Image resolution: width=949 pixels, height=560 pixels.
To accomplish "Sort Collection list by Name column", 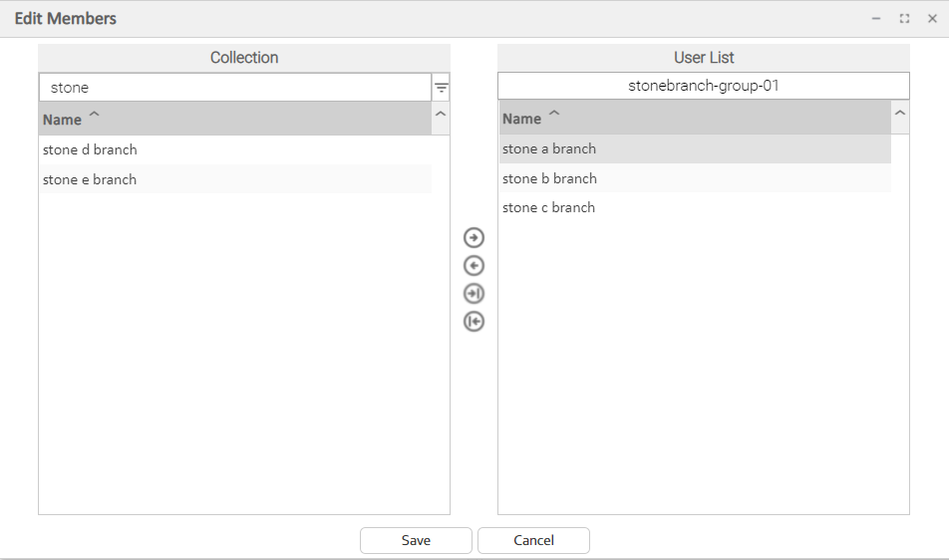I will [x=62, y=120].
